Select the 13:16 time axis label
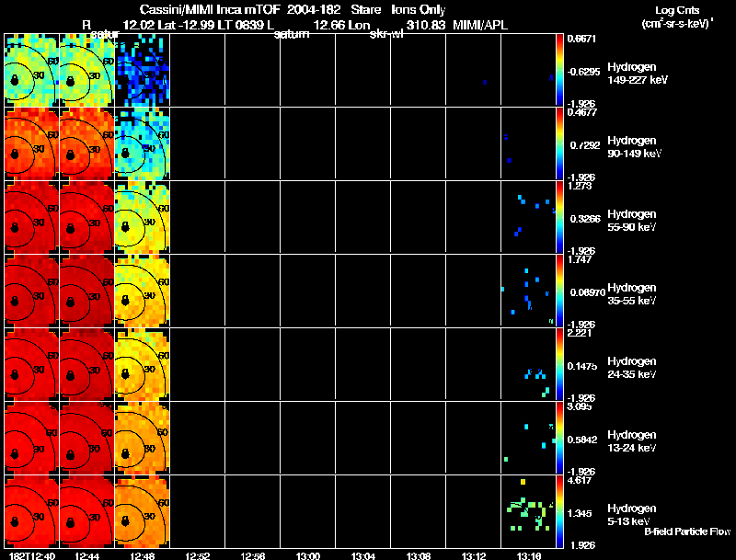Viewport: 736px width, 560px height. coord(528,555)
